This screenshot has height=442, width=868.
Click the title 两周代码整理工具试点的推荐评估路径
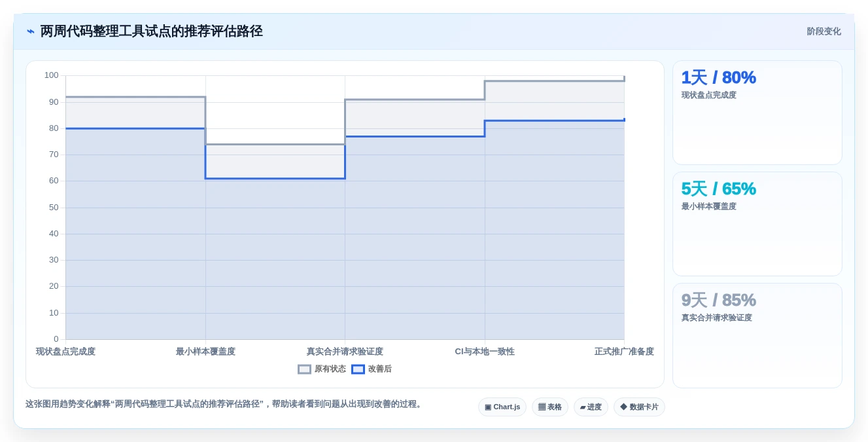point(151,31)
